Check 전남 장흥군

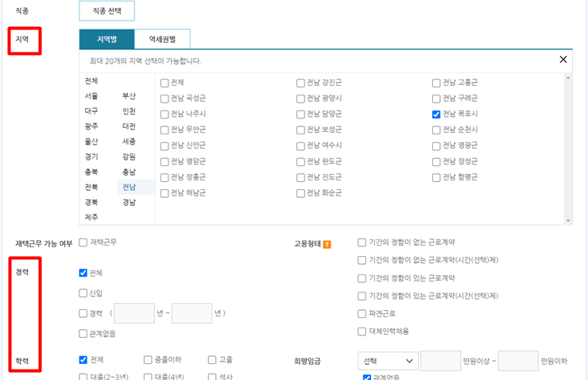[164, 178]
